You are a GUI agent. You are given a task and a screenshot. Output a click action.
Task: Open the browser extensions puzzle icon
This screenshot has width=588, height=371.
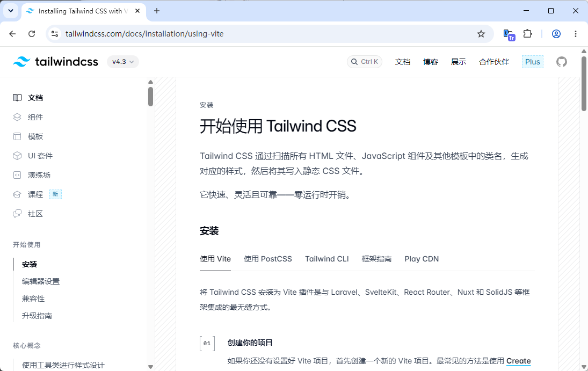[x=527, y=34]
